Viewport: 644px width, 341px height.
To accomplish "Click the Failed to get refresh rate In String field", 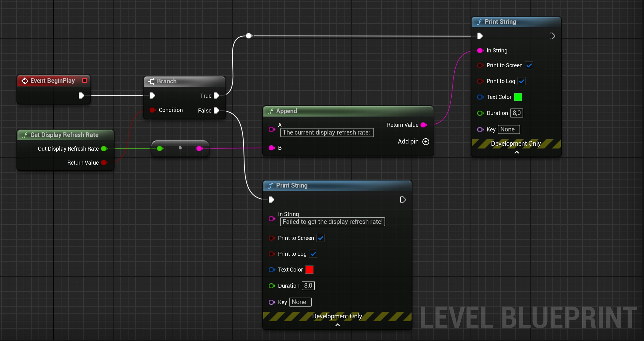I will [332, 222].
